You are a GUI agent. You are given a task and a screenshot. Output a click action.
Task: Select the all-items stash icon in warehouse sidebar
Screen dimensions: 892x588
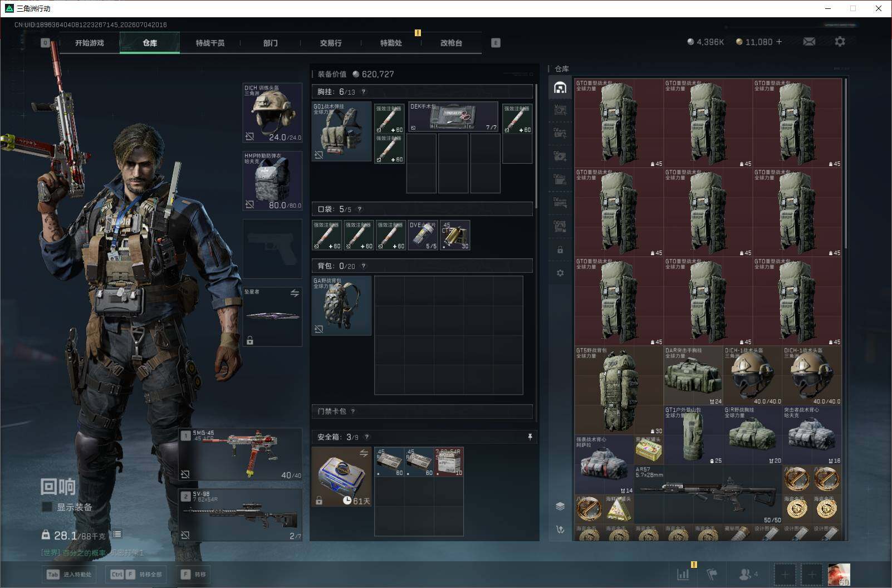tap(560, 87)
